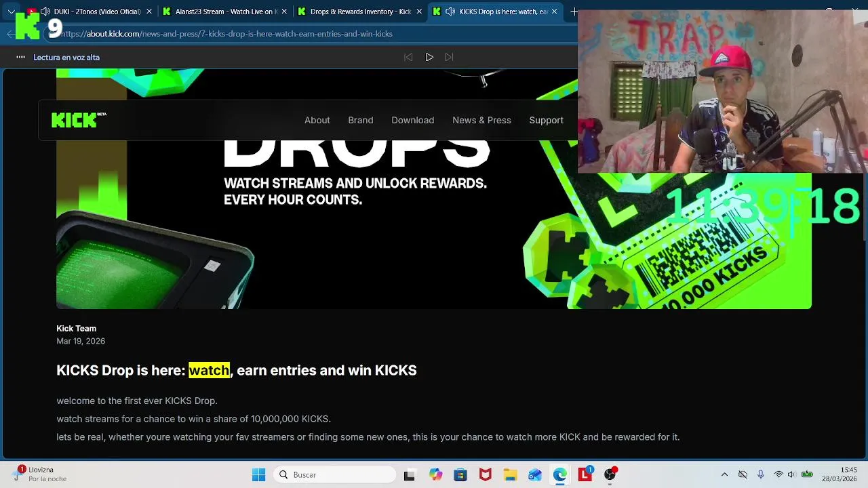Open the About nav menu
Image resolution: width=868 pixels, height=488 pixels.
point(317,120)
